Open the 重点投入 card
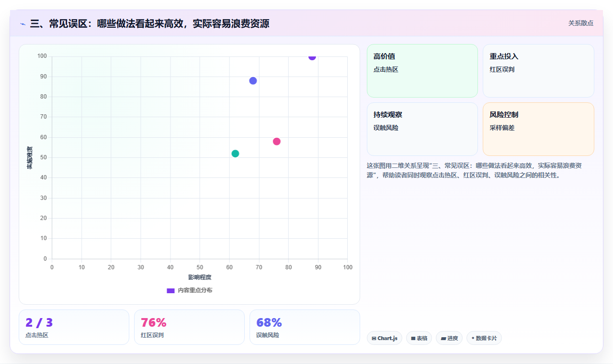Image resolution: width=613 pixels, height=364 pixels. pyautogui.click(x=538, y=71)
